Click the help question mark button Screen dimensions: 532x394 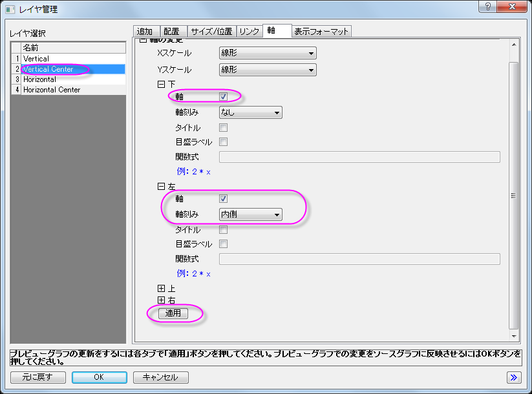488,6
